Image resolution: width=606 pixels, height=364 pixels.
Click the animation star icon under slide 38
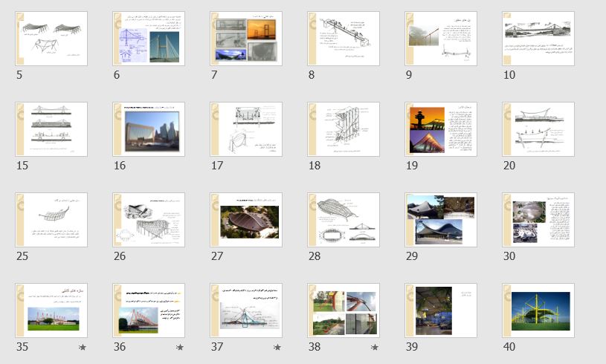(375, 347)
